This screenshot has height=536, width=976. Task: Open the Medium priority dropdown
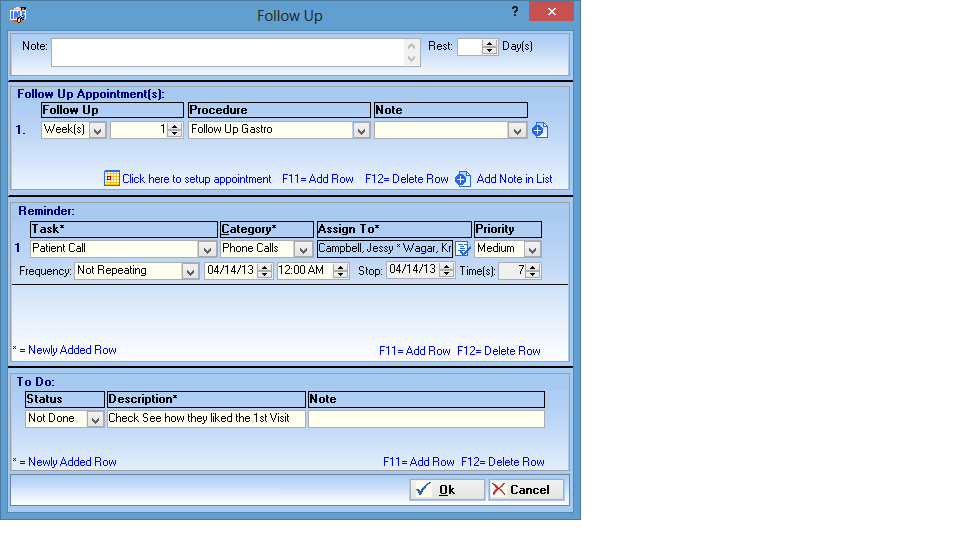532,249
